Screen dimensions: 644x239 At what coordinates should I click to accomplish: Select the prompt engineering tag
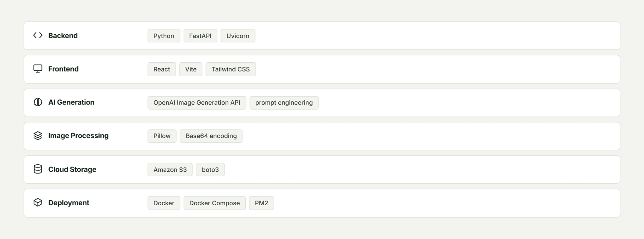[x=284, y=103]
